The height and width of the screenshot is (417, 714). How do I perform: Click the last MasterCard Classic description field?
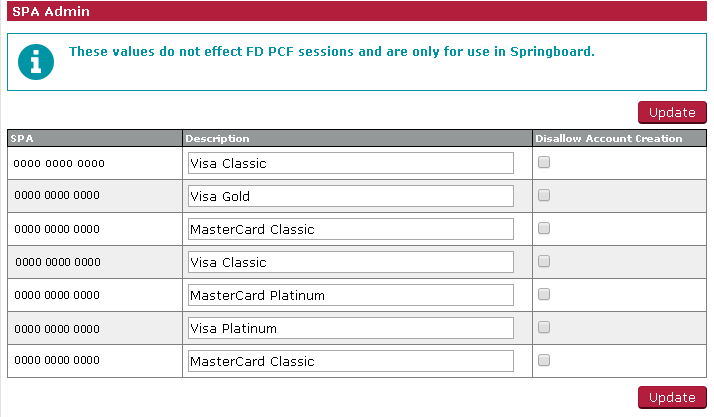tap(351, 361)
